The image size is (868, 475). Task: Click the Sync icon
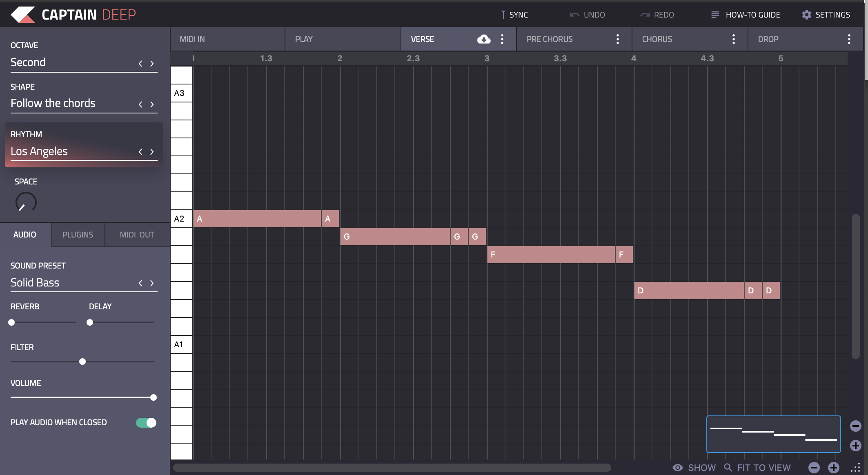pos(503,15)
